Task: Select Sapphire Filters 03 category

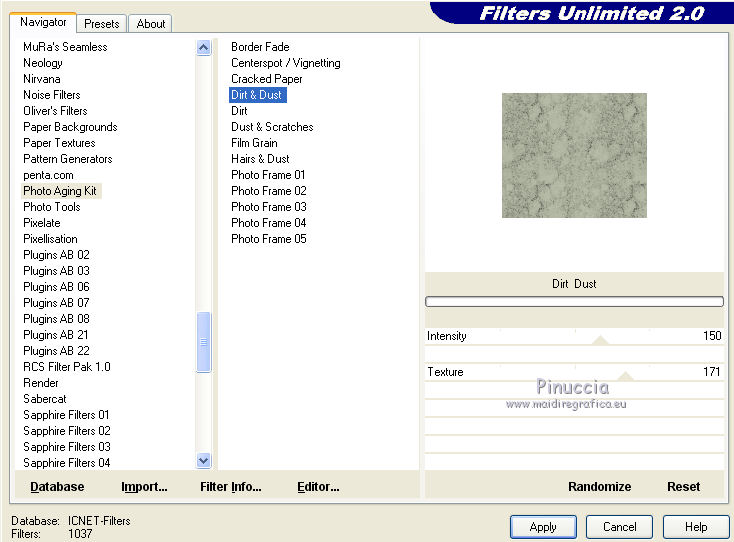Action: coord(66,447)
